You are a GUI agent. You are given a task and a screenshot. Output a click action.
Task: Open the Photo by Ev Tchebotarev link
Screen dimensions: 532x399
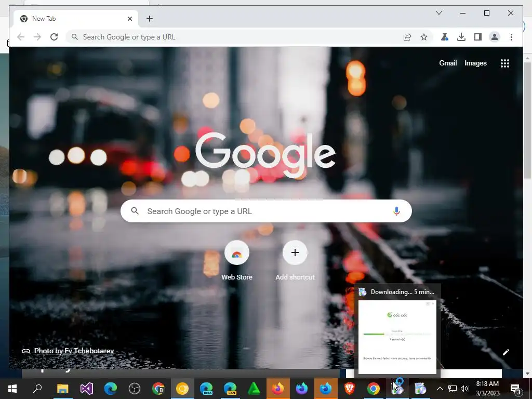point(74,351)
